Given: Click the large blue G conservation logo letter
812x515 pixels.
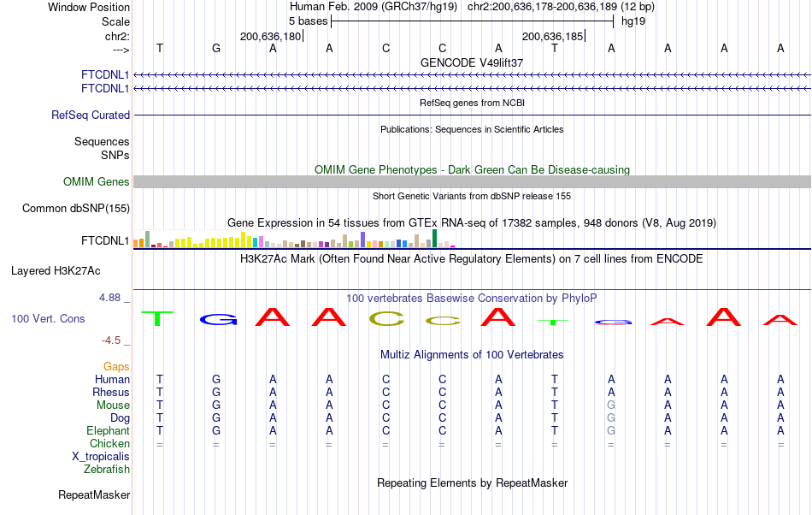Looking at the screenshot, I should pyautogui.click(x=219, y=320).
